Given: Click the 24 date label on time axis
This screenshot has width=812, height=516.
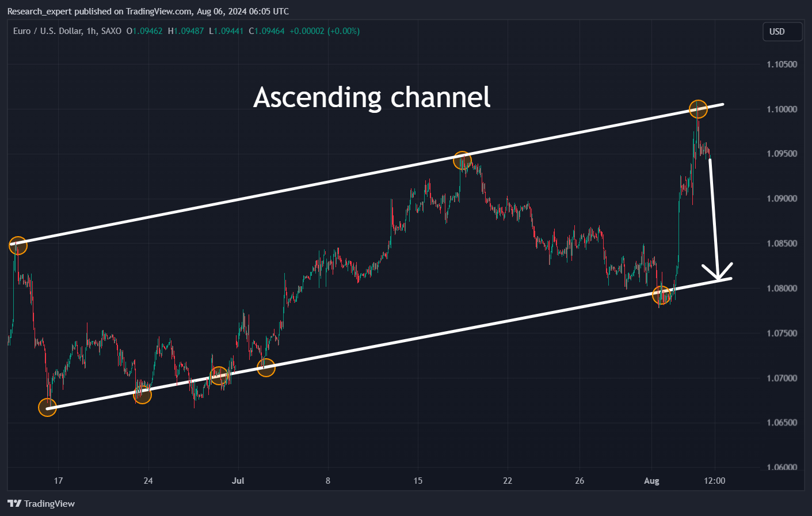Looking at the screenshot, I should (x=148, y=481).
